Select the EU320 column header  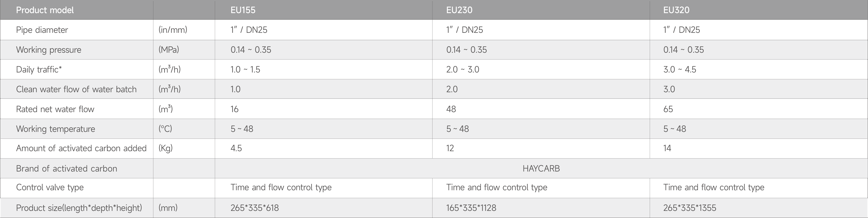pos(676,10)
